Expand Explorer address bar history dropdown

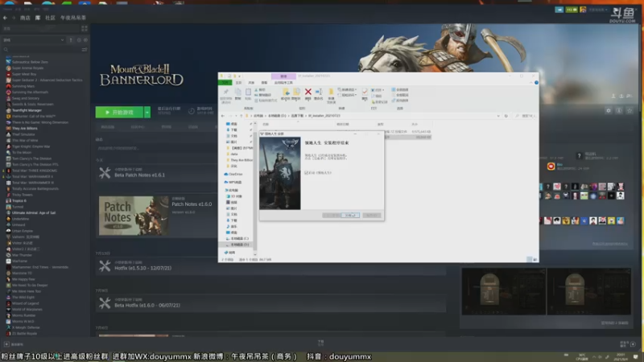[498, 116]
